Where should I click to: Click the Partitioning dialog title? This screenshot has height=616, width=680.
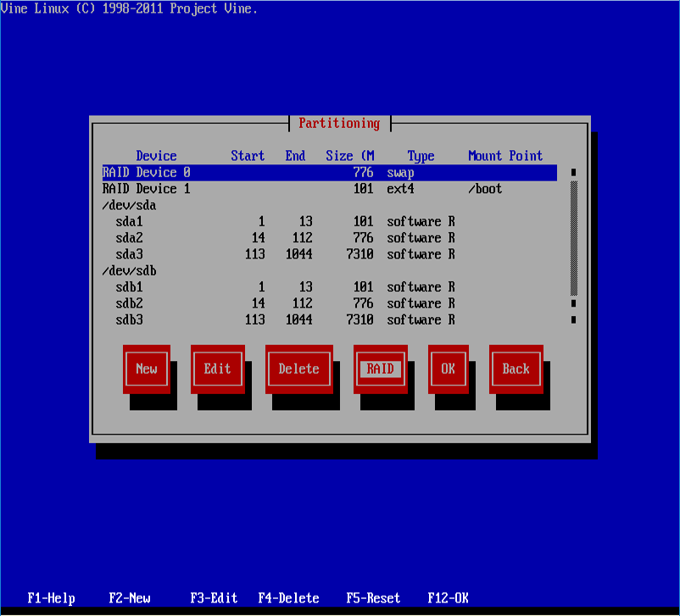point(339,124)
